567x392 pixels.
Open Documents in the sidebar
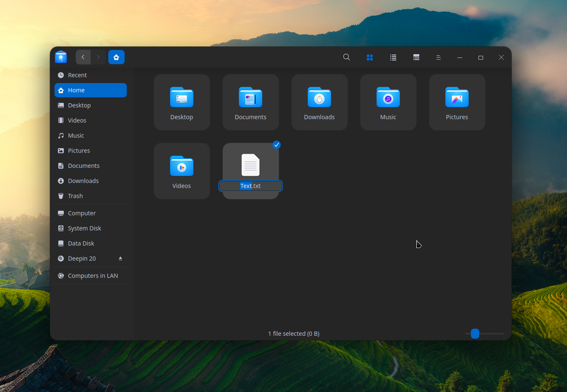[x=91, y=166]
